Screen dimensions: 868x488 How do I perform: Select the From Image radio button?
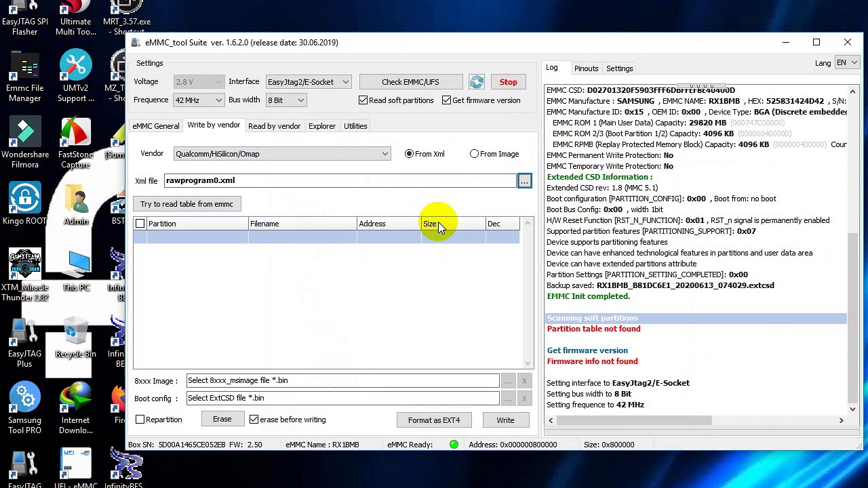click(474, 154)
